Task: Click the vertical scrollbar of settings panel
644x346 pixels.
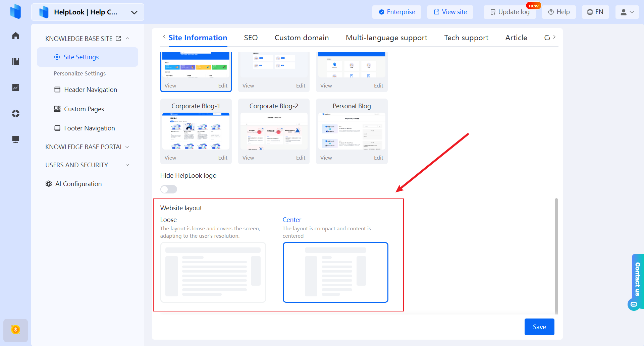Action: [556, 256]
